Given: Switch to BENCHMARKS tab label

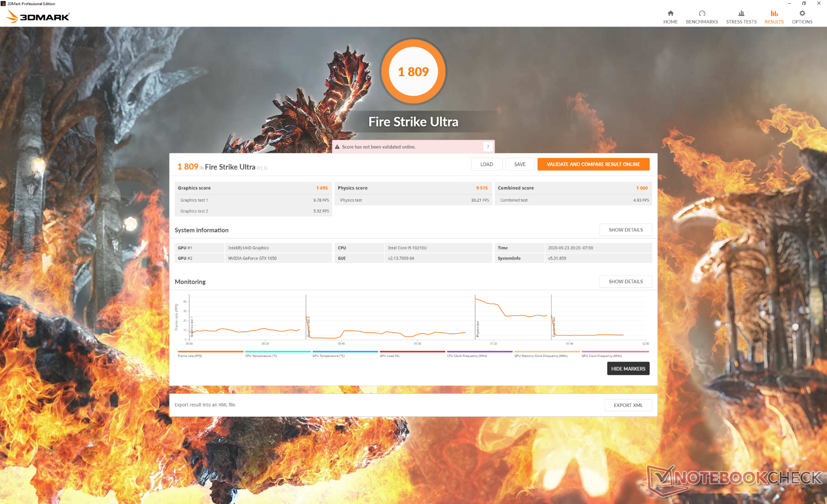Looking at the screenshot, I should [702, 22].
